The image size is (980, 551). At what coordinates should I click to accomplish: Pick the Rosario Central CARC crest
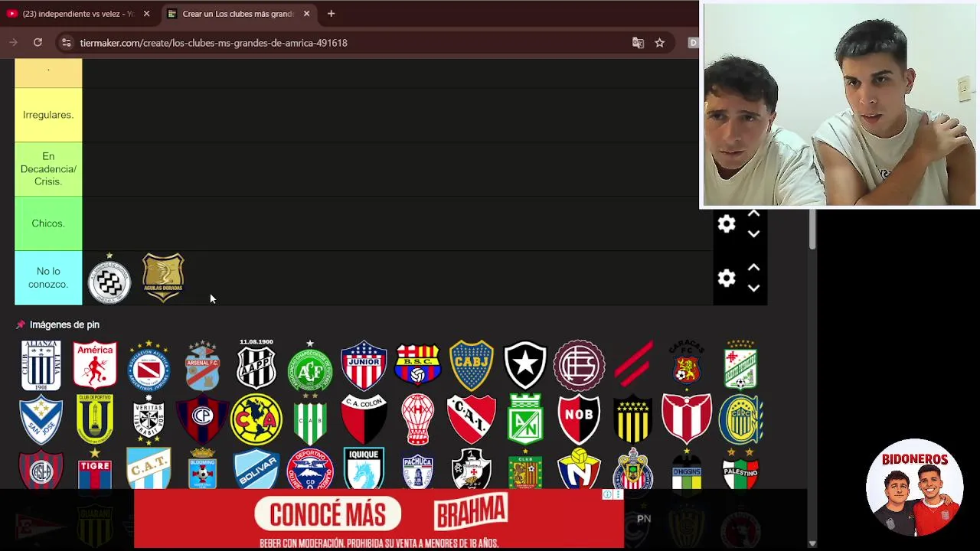click(740, 419)
